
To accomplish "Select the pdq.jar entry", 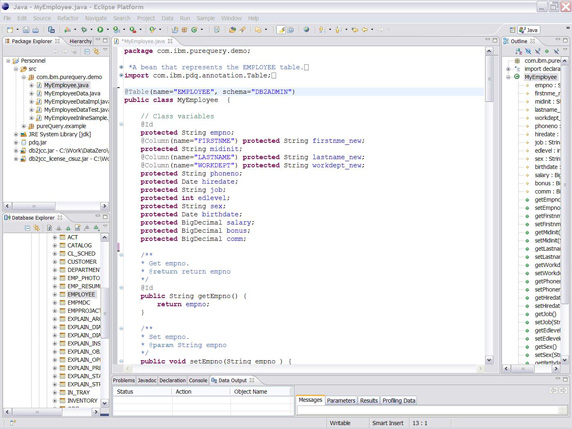I will (37, 142).
